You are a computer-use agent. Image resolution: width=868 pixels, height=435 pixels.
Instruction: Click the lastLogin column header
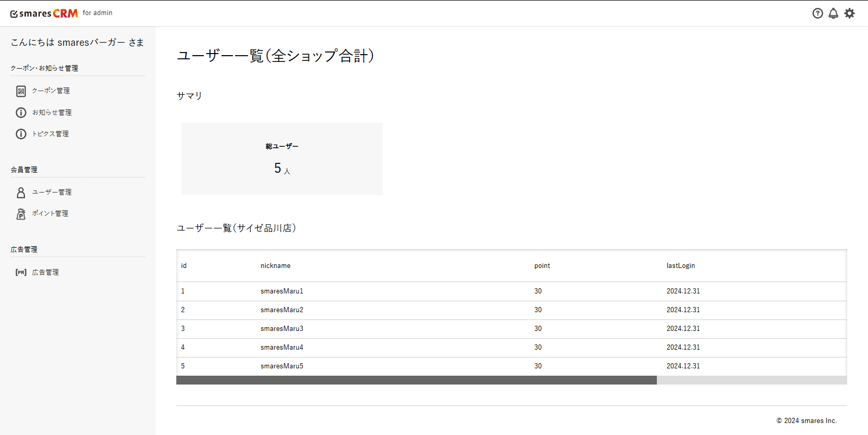(681, 266)
